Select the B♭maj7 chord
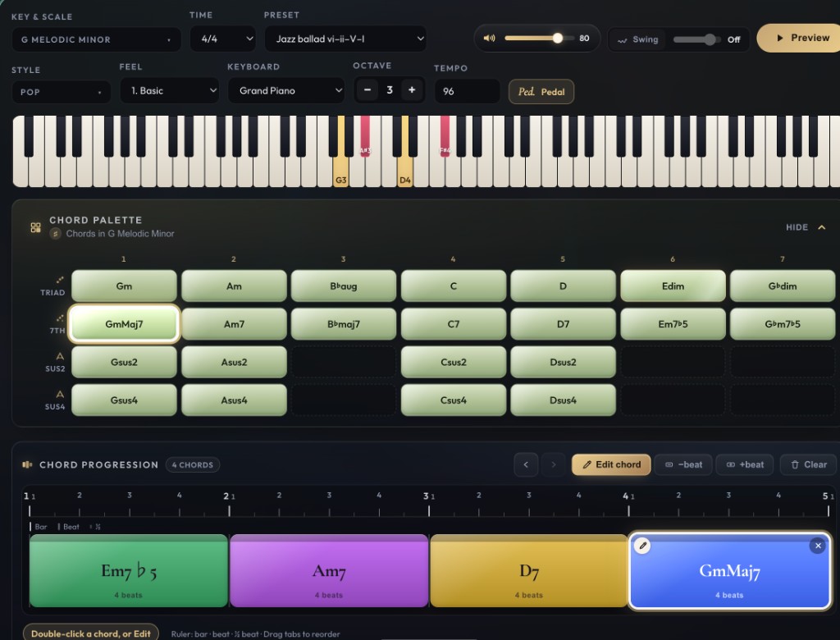Viewport: 840px width, 640px height. coord(344,324)
